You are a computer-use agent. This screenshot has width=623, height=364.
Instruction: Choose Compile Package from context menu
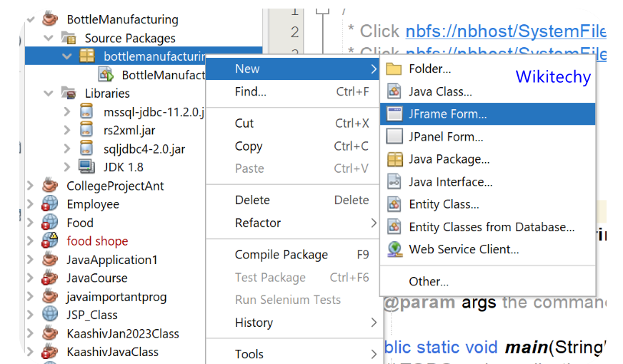(x=281, y=255)
